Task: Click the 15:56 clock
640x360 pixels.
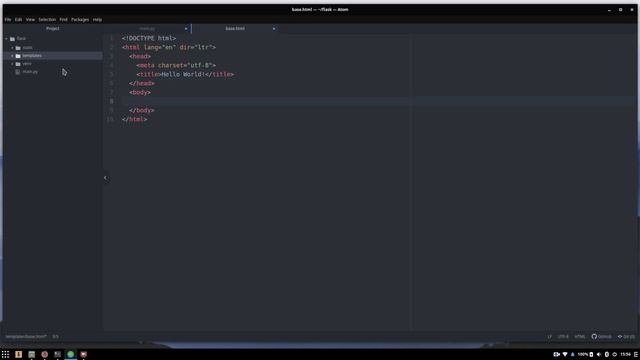Action: (x=625, y=354)
